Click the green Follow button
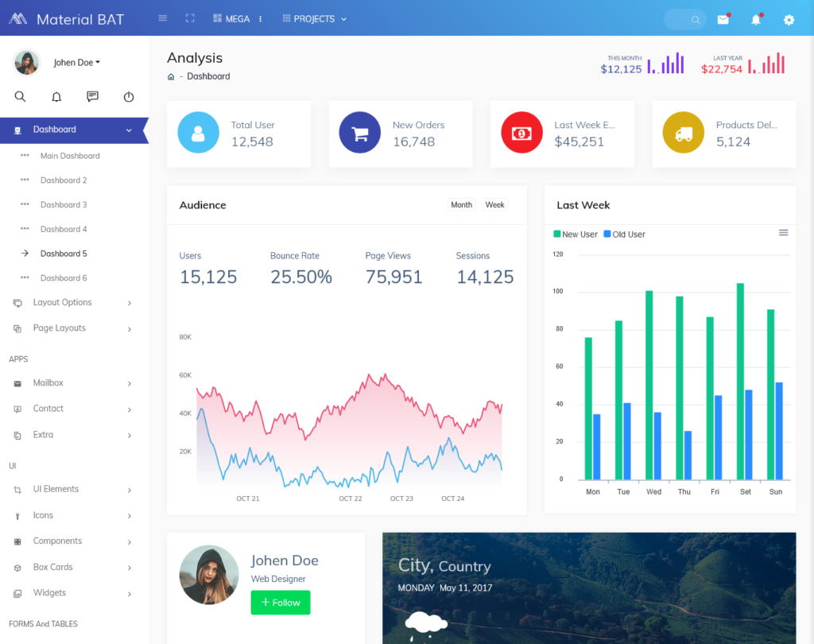 click(281, 603)
